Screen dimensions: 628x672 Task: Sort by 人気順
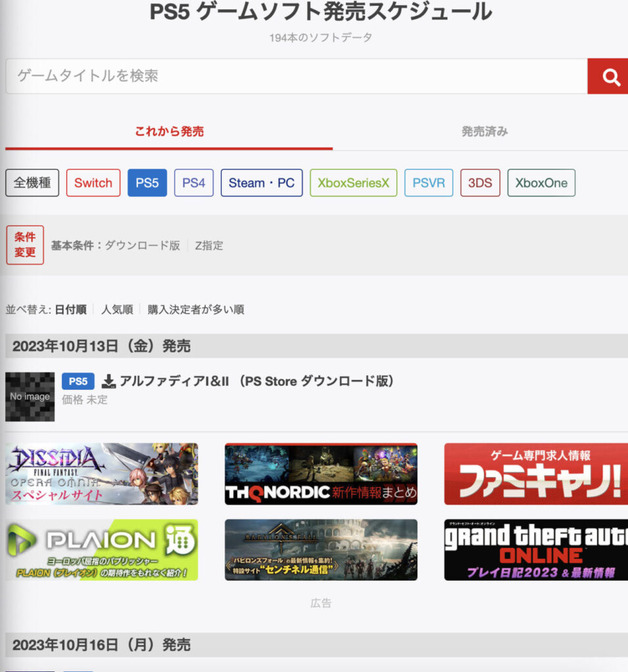[x=117, y=310]
